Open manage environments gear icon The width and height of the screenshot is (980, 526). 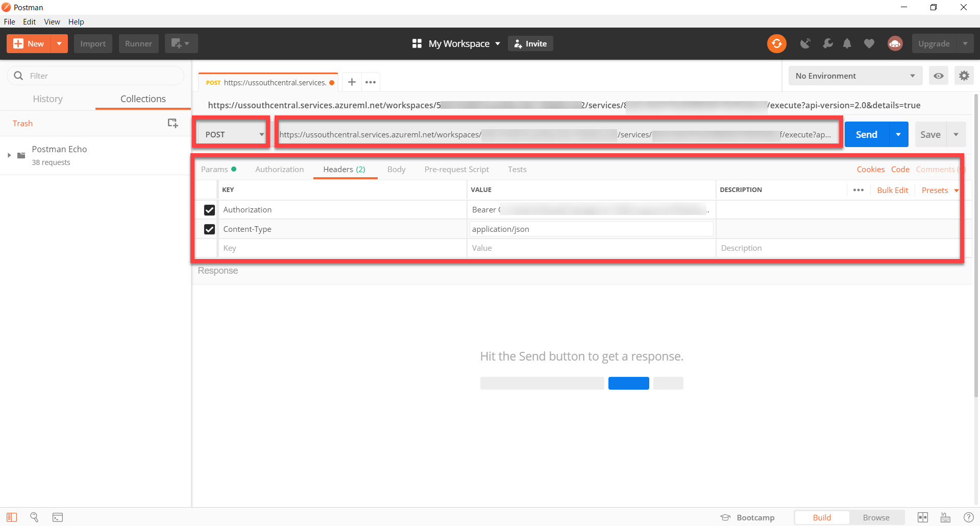tap(964, 76)
